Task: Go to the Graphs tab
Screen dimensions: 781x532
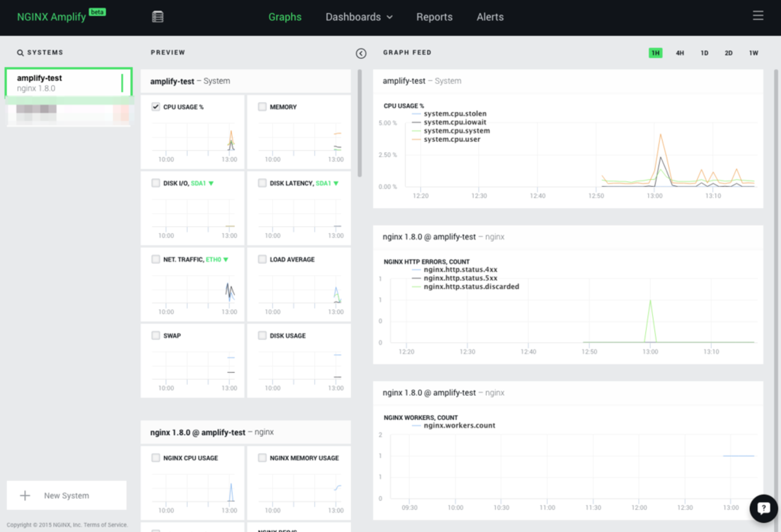Action: 285,17
